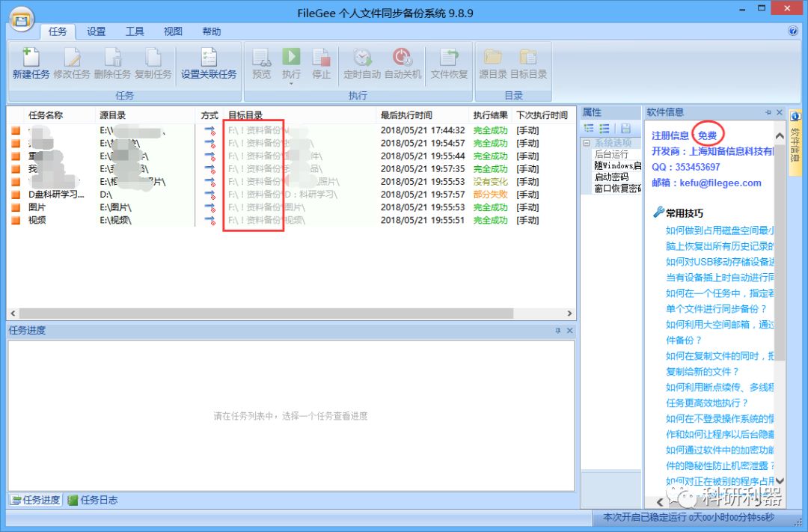Open the 工具 ribbon tab

pos(135,31)
